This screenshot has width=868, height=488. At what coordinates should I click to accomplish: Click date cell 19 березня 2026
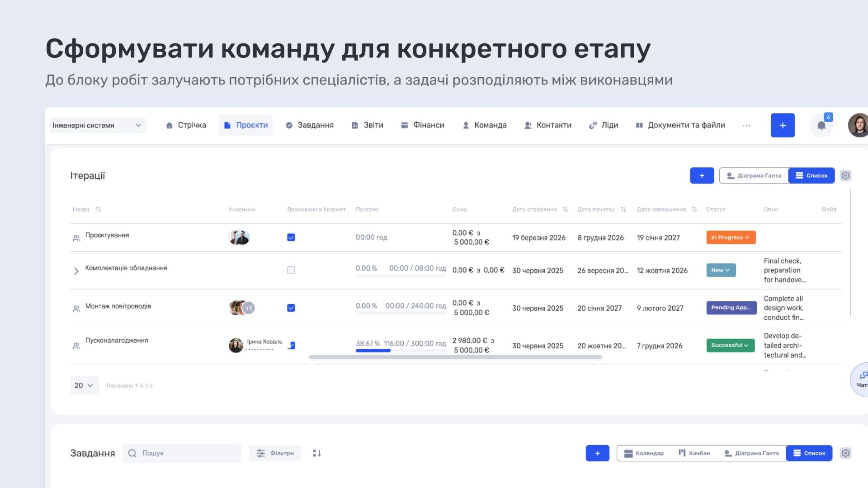pos(539,238)
